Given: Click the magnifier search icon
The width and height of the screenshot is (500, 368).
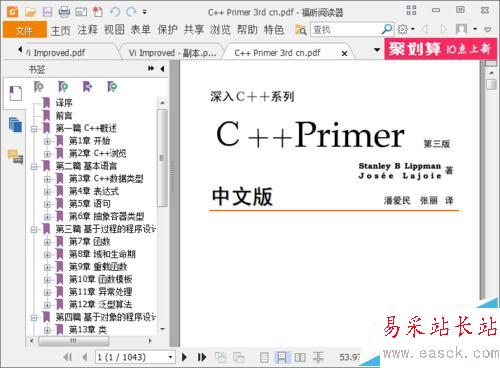Looking at the screenshot, I should click(387, 30).
